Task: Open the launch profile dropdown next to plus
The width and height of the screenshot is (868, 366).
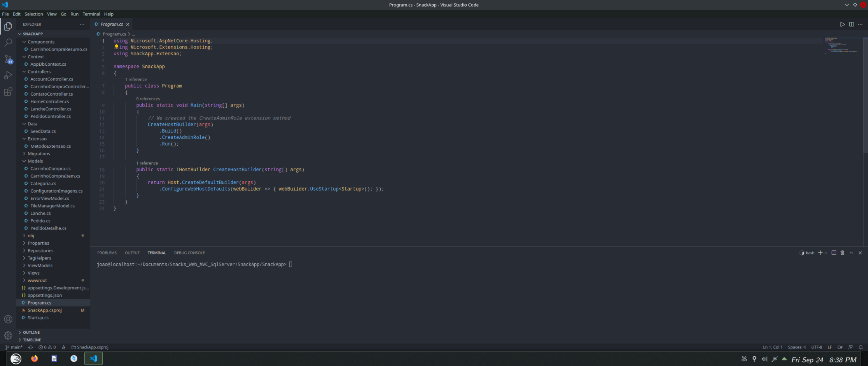Action: coord(826,253)
